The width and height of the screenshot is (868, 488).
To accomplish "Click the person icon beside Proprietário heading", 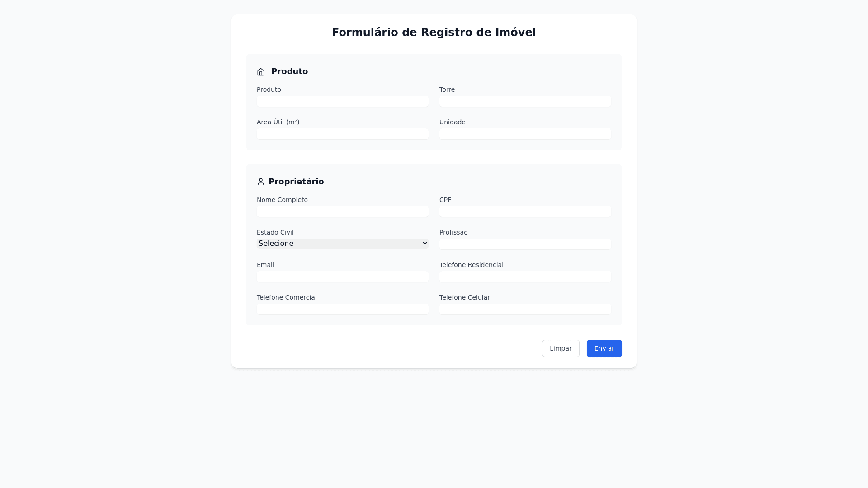I will 260,182.
